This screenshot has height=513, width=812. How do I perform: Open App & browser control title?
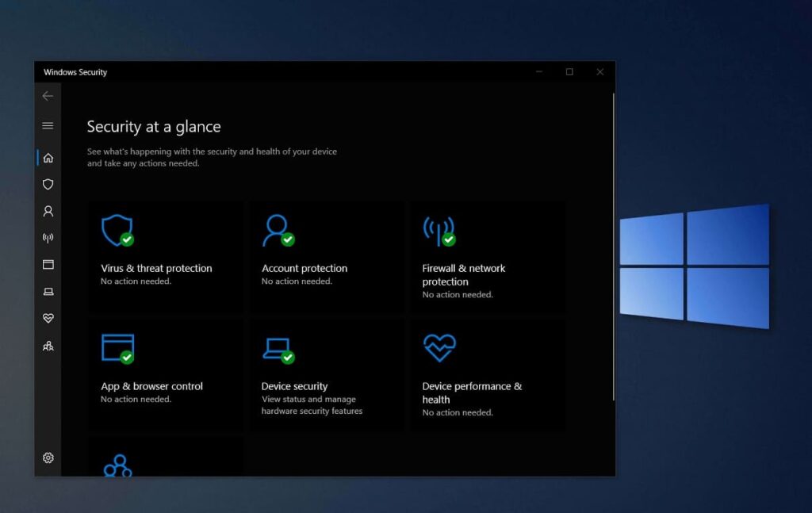click(x=151, y=386)
